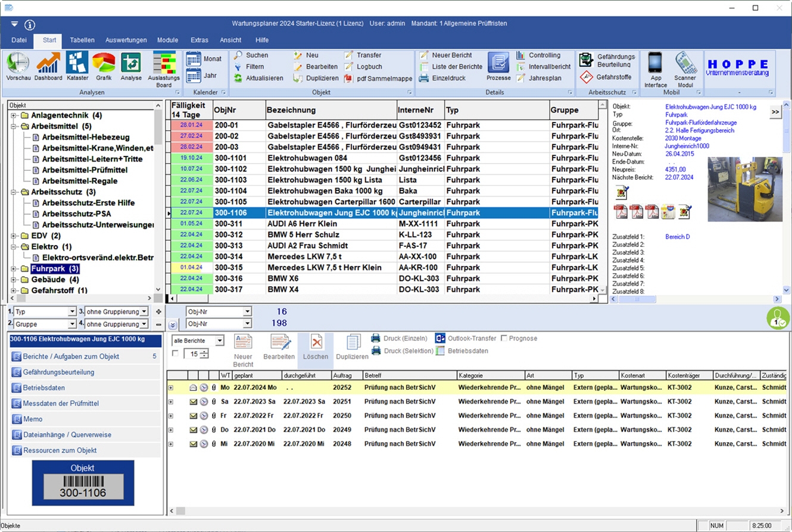Open Messdaten der Prüfmittel
This screenshot has width=792, height=532.
85,403
